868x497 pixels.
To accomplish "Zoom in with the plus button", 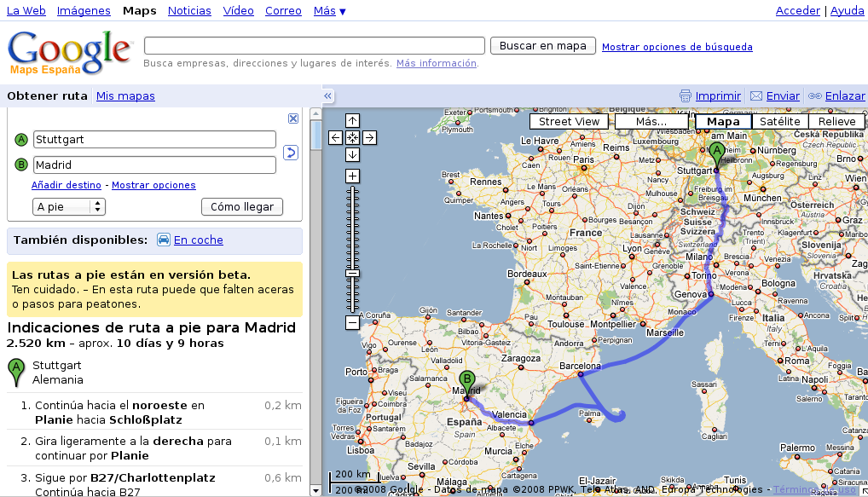I will point(352,176).
